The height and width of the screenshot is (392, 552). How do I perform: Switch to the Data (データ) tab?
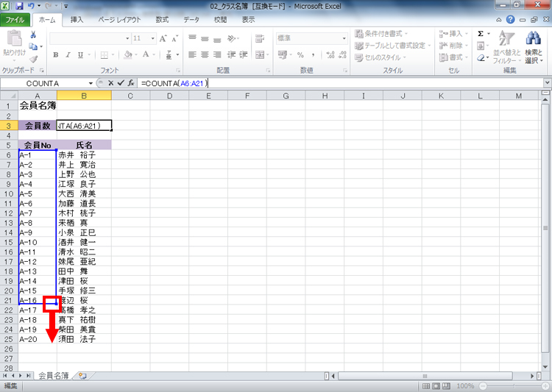pos(191,20)
